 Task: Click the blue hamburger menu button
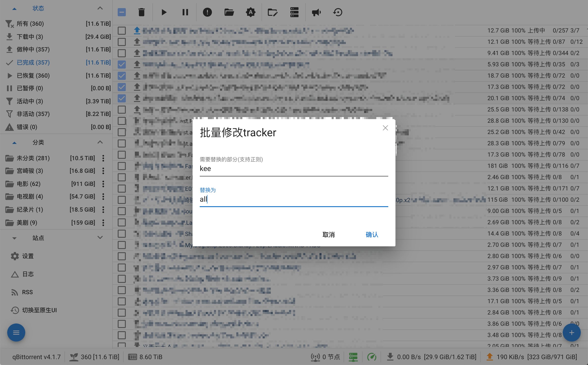[16, 333]
